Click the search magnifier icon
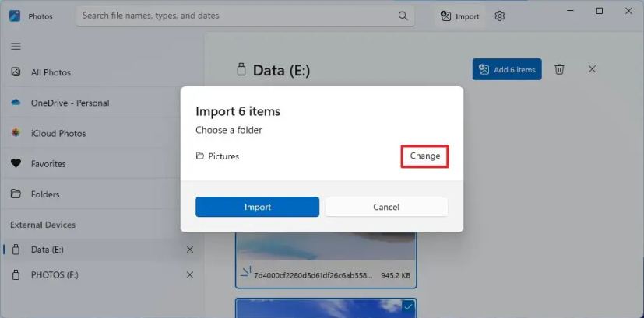The image size is (644, 318). pos(403,16)
